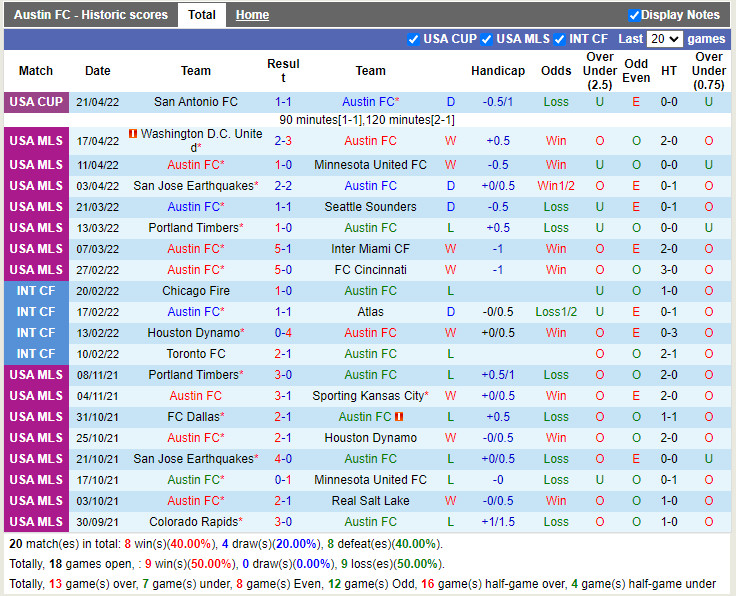The width and height of the screenshot is (736, 596).
Task: Uncheck the INT CF filter checkbox
Action: tap(560, 39)
